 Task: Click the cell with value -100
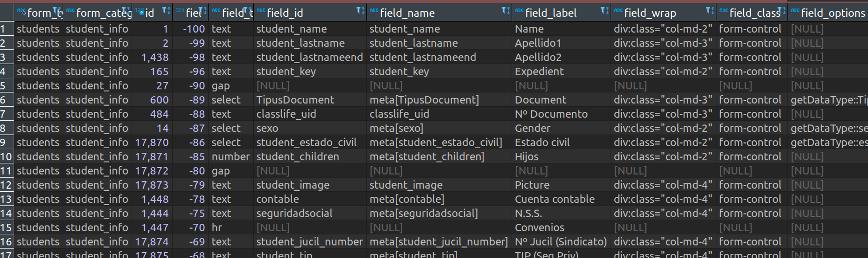point(191,29)
